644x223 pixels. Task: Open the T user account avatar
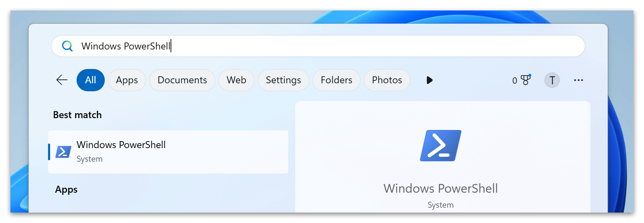point(552,80)
